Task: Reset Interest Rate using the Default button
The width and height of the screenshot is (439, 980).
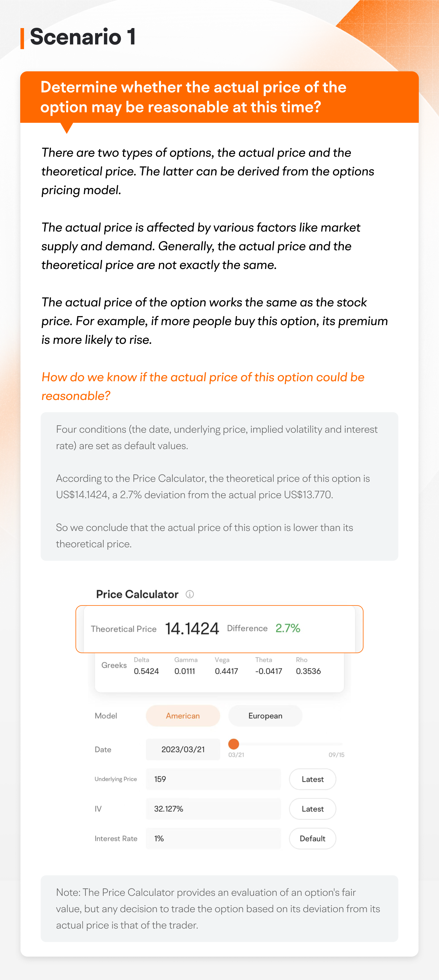Action: [312, 838]
